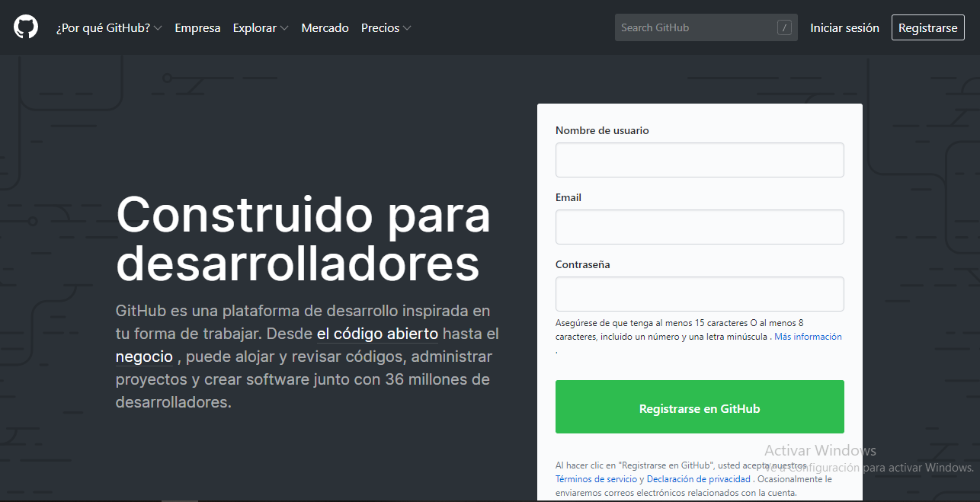The width and height of the screenshot is (980, 502).
Task: Click the Más información link about passwords
Action: point(808,336)
